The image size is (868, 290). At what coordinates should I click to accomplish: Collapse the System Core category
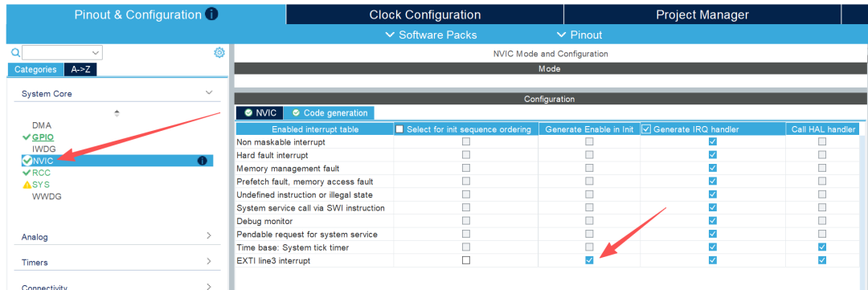point(209,93)
